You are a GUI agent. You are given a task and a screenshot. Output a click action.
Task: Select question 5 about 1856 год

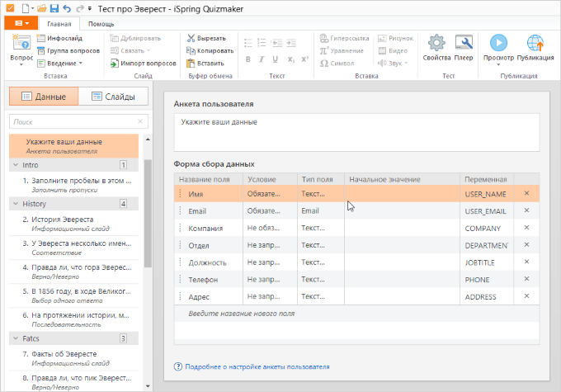73,295
